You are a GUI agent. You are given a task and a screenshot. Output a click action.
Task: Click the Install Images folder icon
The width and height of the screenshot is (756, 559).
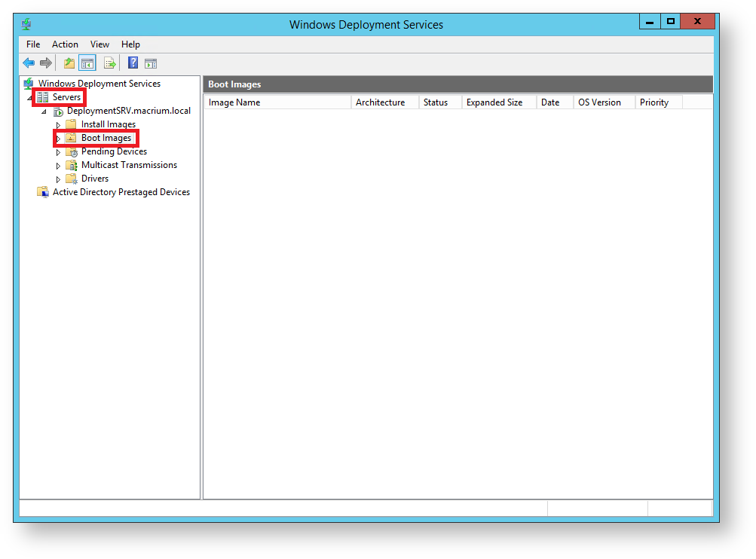point(71,124)
